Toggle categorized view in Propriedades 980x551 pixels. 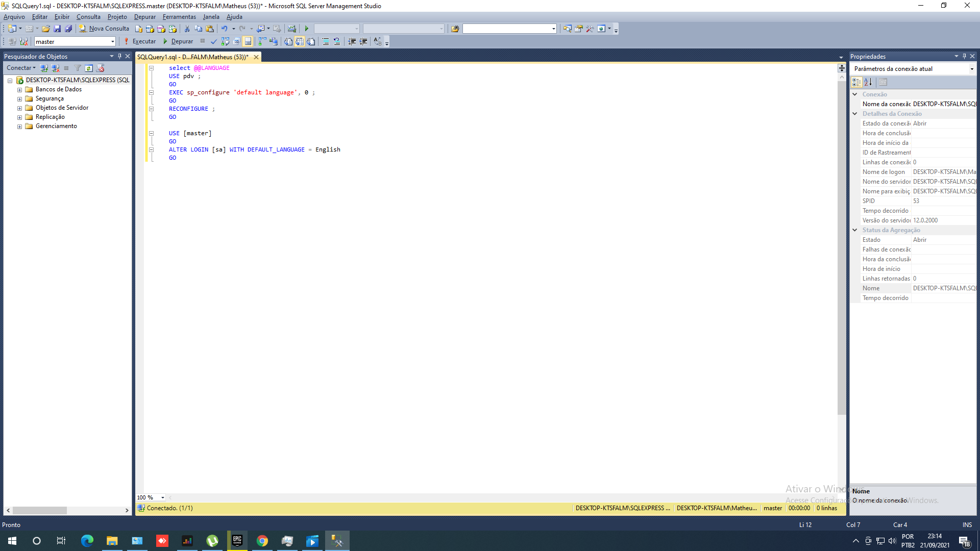(856, 82)
